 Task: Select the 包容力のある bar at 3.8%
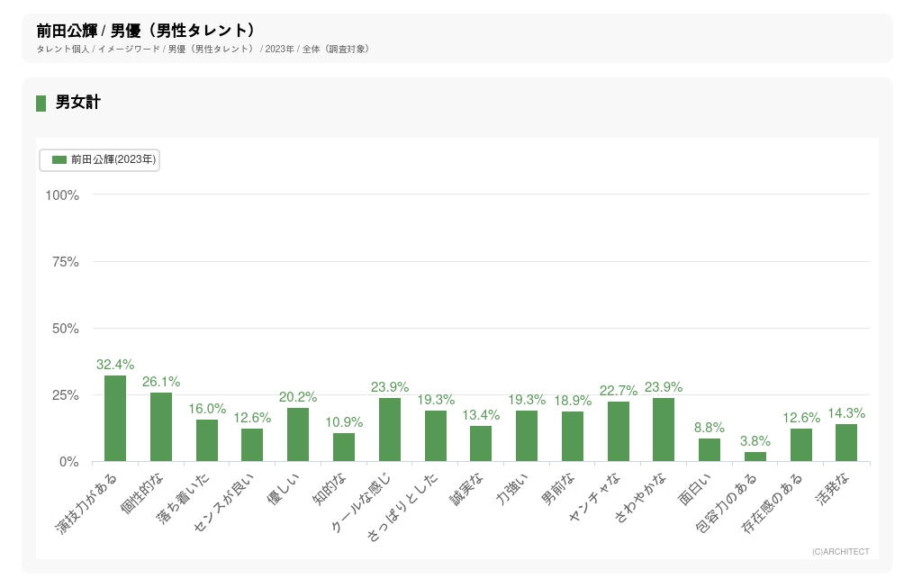(755, 457)
